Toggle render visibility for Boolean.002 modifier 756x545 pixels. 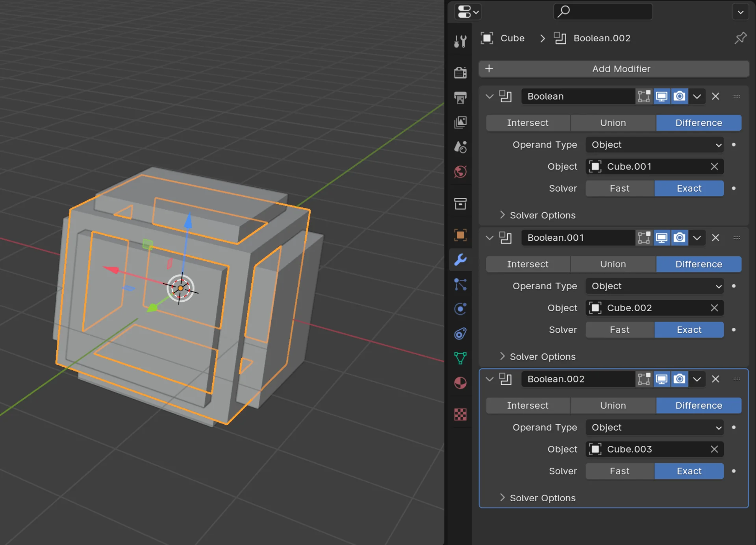[x=680, y=379]
